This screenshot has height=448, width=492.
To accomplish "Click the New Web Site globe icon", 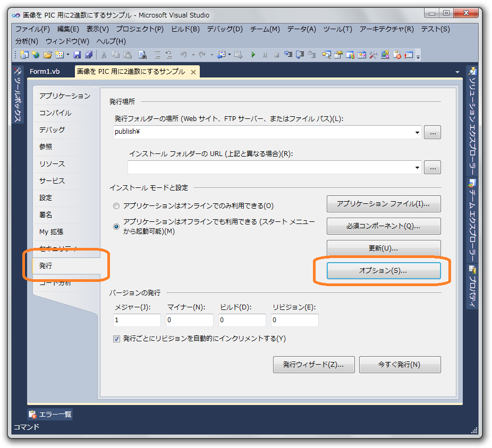I will click(x=36, y=55).
